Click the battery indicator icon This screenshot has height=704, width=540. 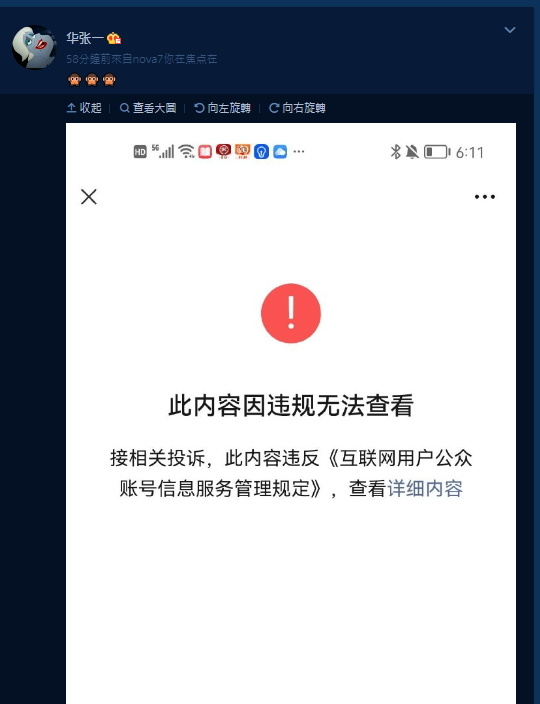point(437,152)
